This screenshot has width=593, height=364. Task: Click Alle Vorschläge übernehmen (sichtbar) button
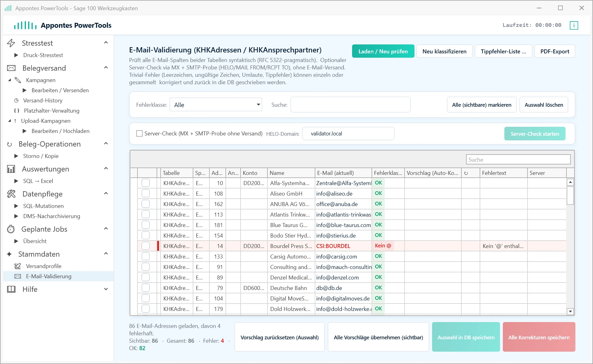coord(378,337)
